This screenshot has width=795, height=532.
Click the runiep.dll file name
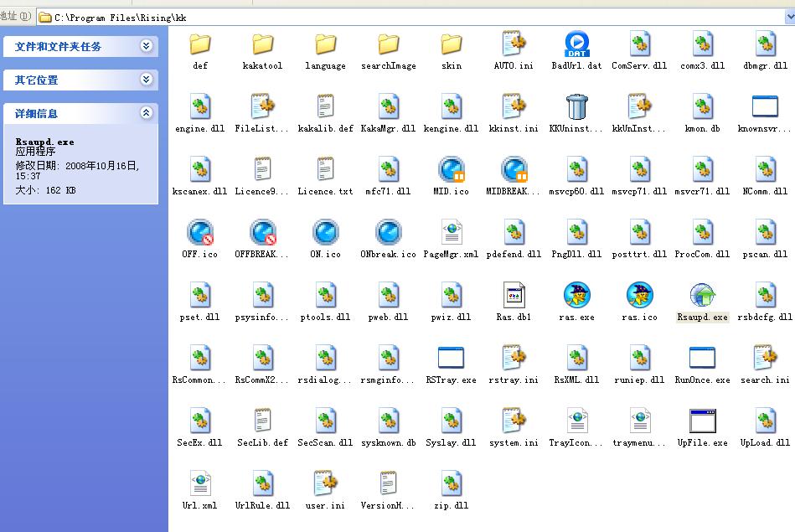tap(640, 380)
